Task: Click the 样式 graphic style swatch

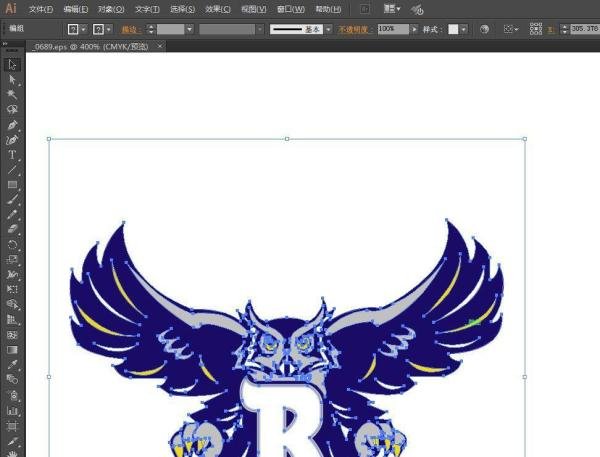Action: pyautogui.click(x=453, y=29)
